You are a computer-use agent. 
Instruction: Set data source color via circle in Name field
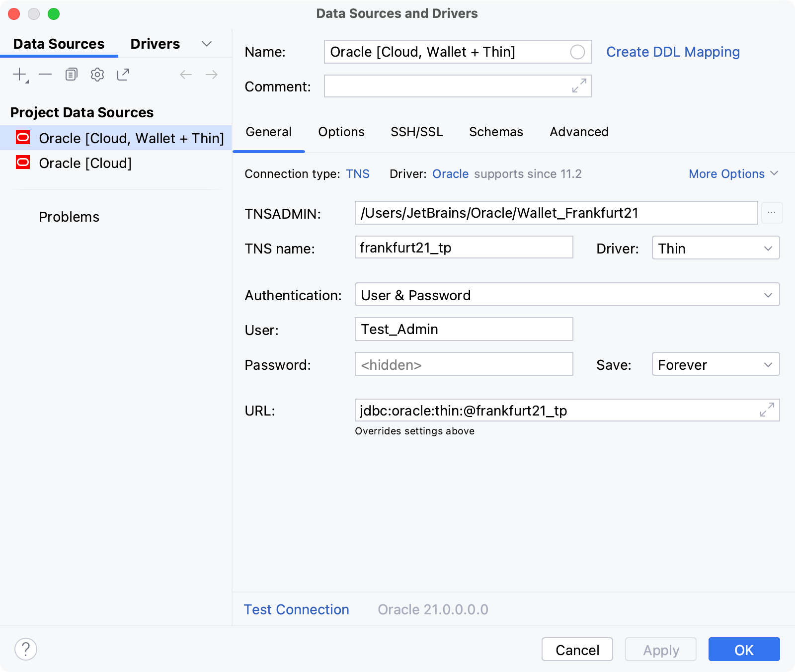pos(578,52)
